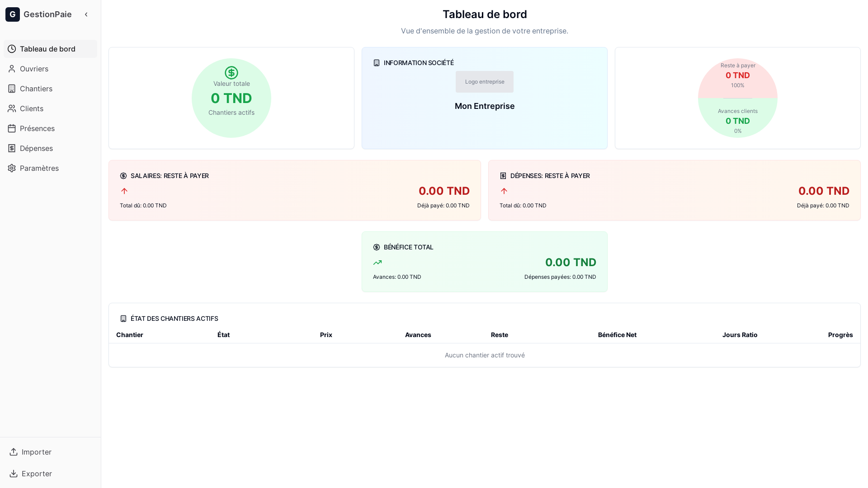The width and height of the screenshot is (868, 488).
Task: Click the Progrès column header
Action: 840,335
